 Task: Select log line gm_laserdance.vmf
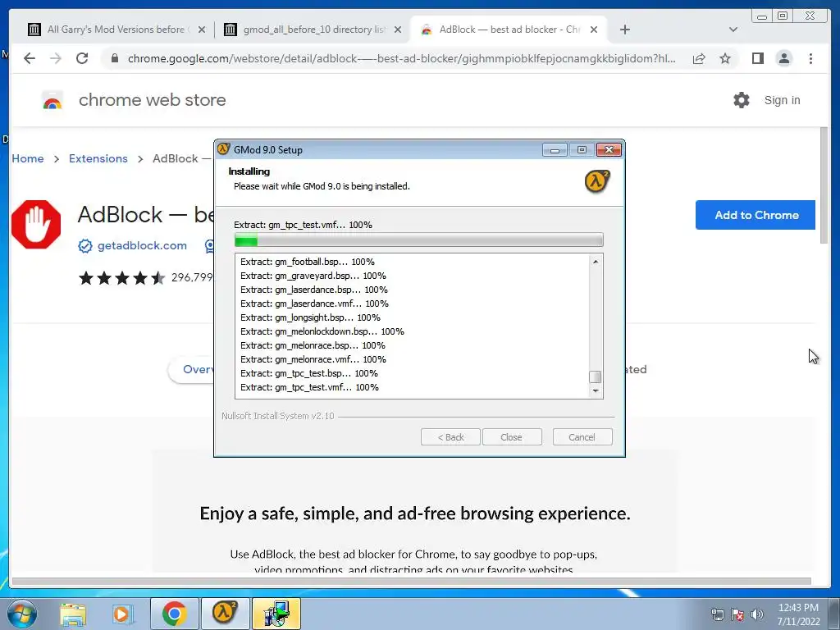coord(314,304)
